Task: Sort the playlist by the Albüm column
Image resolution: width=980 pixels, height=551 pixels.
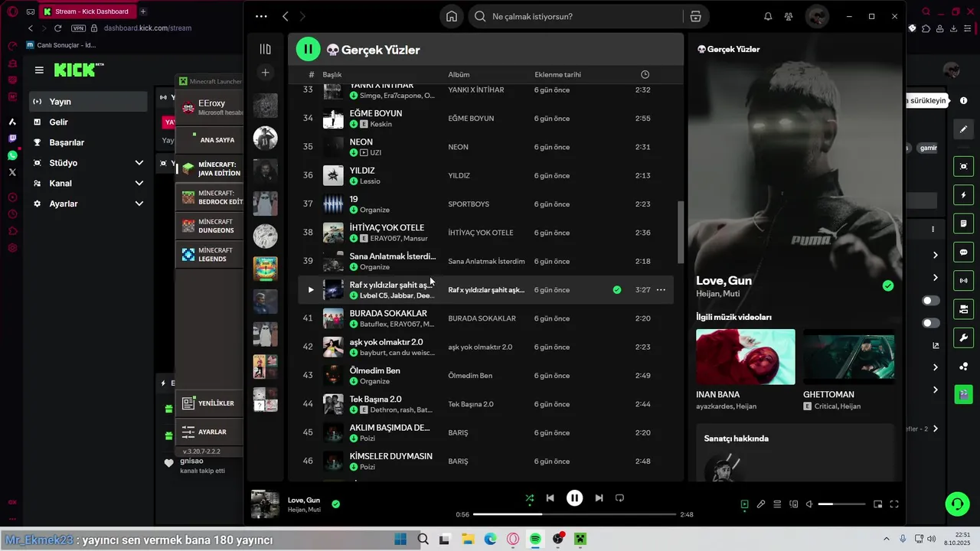Action: pyautogui.click(x=459, y=74)
